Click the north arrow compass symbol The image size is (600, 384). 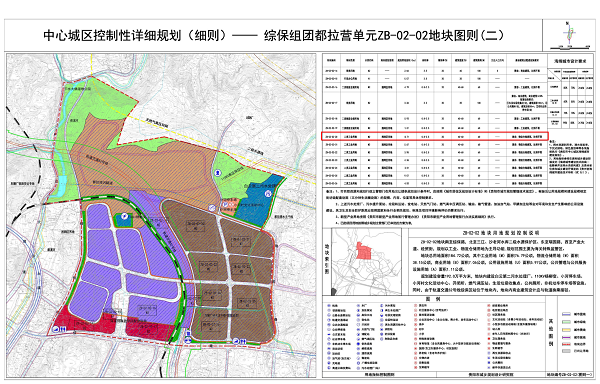[x=569, y=33]
